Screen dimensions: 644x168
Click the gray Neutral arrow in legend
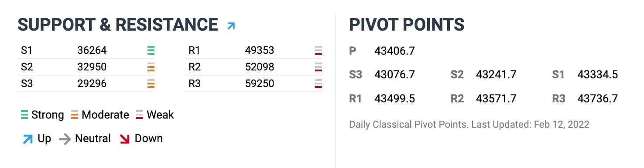point(65,139)
